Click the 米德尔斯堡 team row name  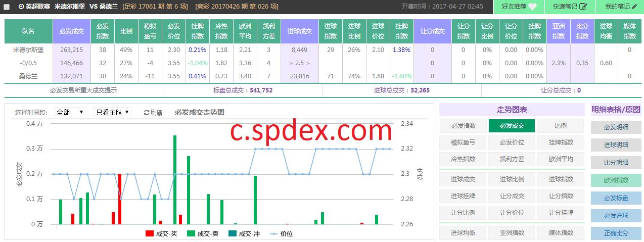pyautogui.click(x=28, y=50)
